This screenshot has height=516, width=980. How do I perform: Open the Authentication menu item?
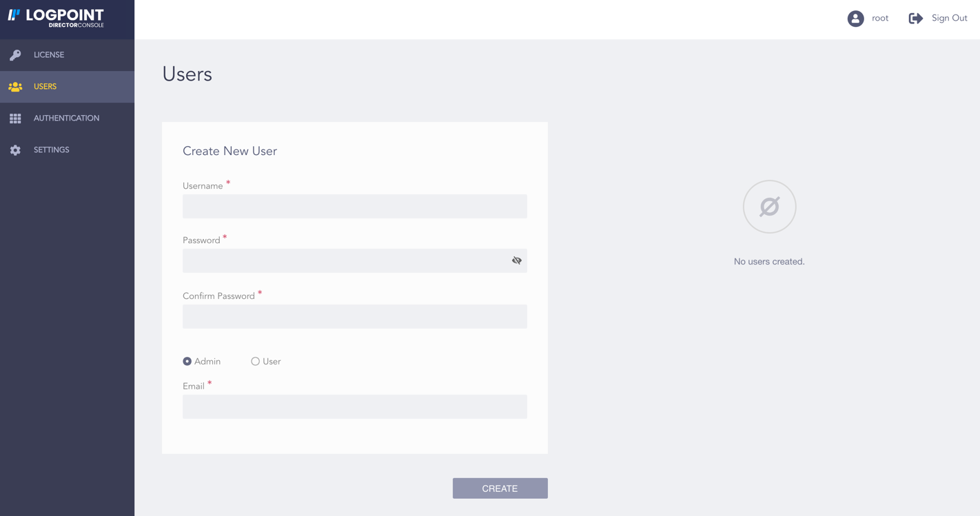66,118
